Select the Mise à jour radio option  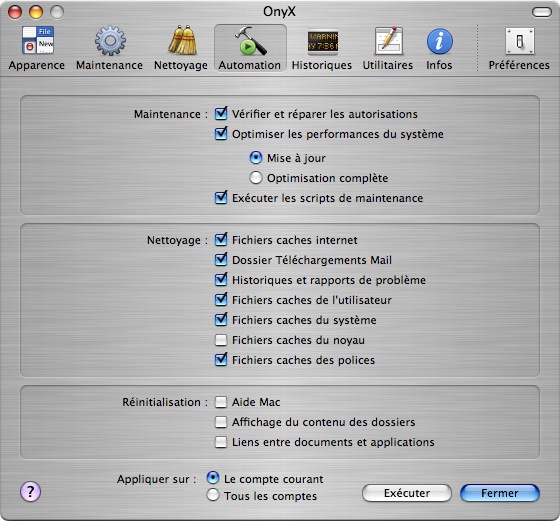click(256, 157)
